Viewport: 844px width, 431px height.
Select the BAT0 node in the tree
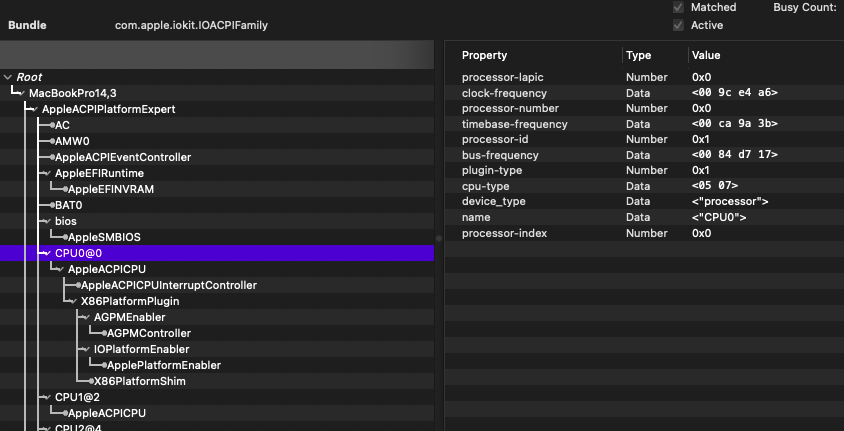(68, 205)
